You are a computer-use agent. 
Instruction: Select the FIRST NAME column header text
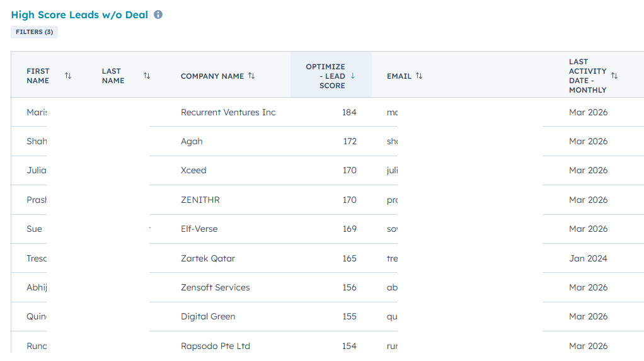(38, 76)
